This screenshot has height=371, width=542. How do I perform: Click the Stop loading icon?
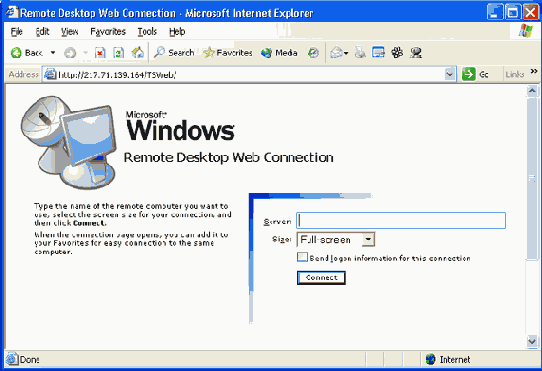(100, 53)
